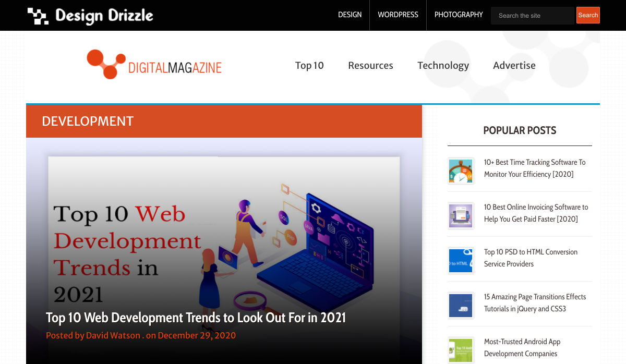Click the POPULAR POSTS heading
The width and height of the screenshot is (626, 364).
click(x=520, y=130)
